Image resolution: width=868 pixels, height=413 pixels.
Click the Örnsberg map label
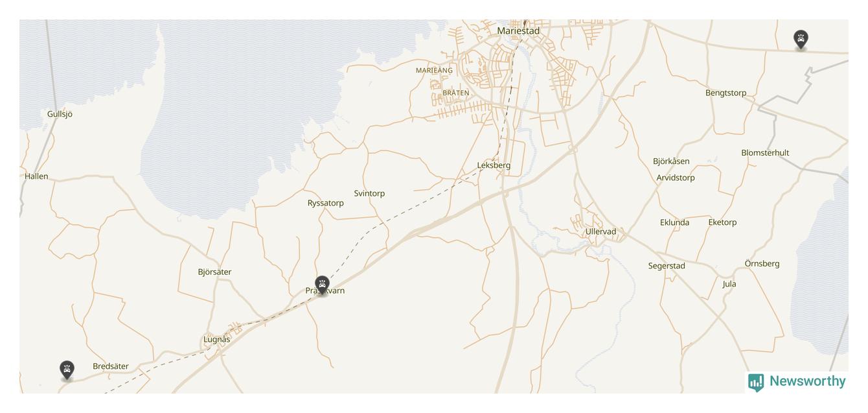762,263
